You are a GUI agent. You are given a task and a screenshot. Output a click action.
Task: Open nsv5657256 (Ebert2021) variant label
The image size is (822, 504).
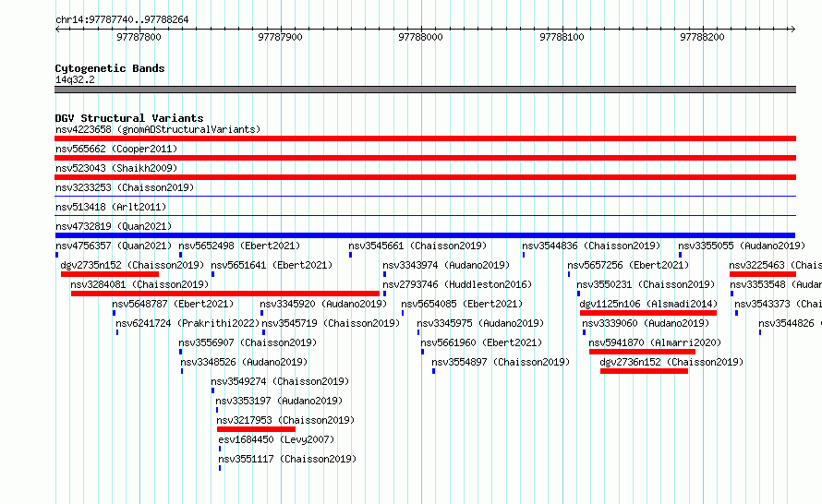coord(628,265)
